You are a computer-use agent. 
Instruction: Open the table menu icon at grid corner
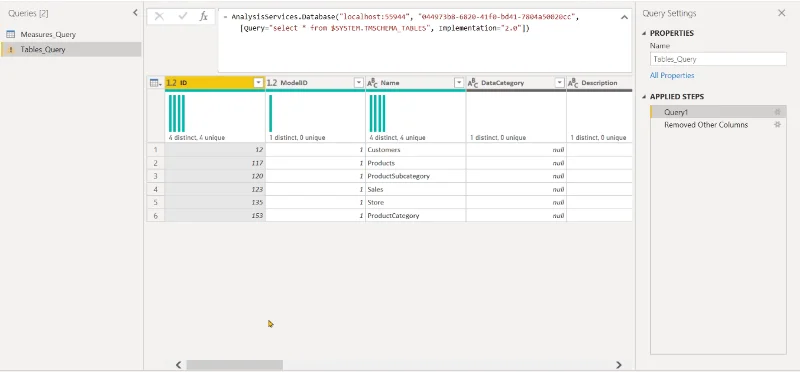pos(156,83)
